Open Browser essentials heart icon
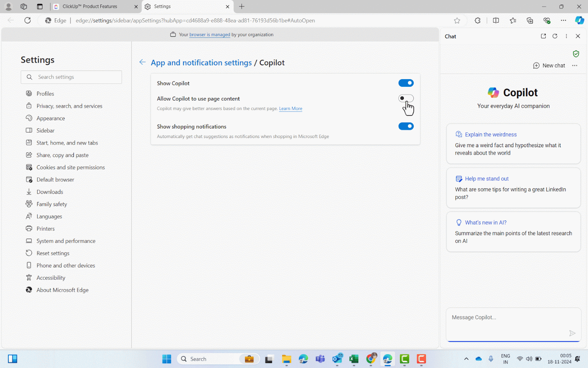This screenshot has width=588, height=368. (546, 21)
